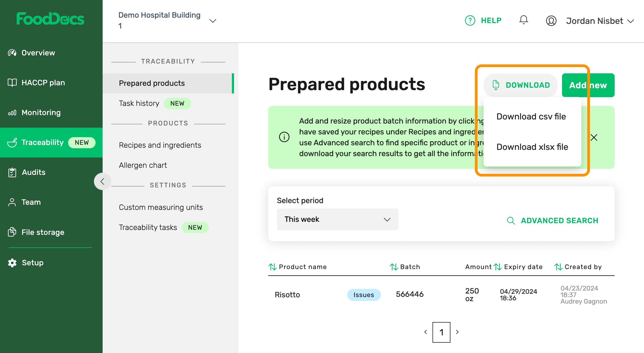Viewport: 644px width, 353px height.
Task: Click the Setup gear icon
Action: pos(12,263)
